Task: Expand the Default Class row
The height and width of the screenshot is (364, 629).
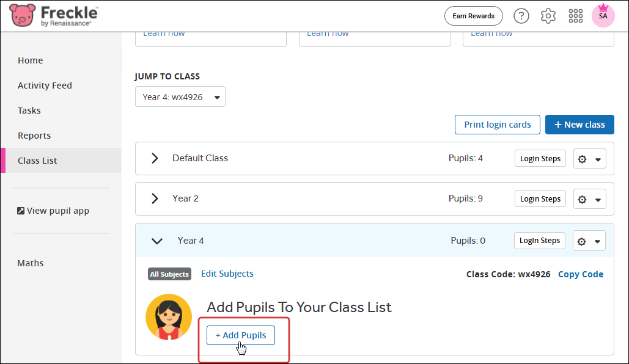Action: pyautogui.click(x=155, y=158)
